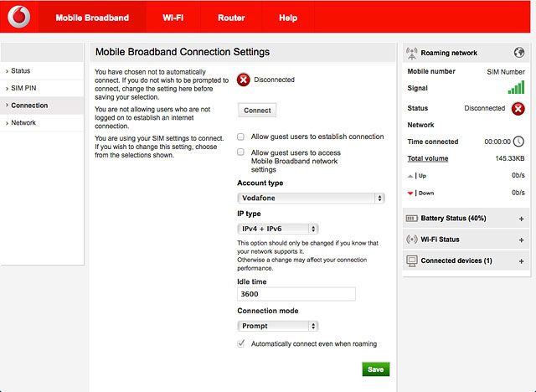Click the red Down arrow icon

[410, 193]
